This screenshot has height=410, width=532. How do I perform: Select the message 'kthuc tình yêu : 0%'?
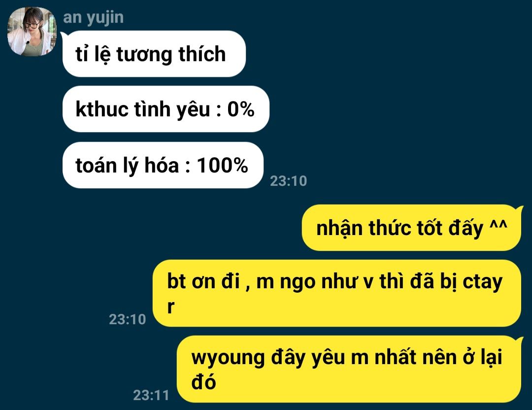(x=166, y=109)
